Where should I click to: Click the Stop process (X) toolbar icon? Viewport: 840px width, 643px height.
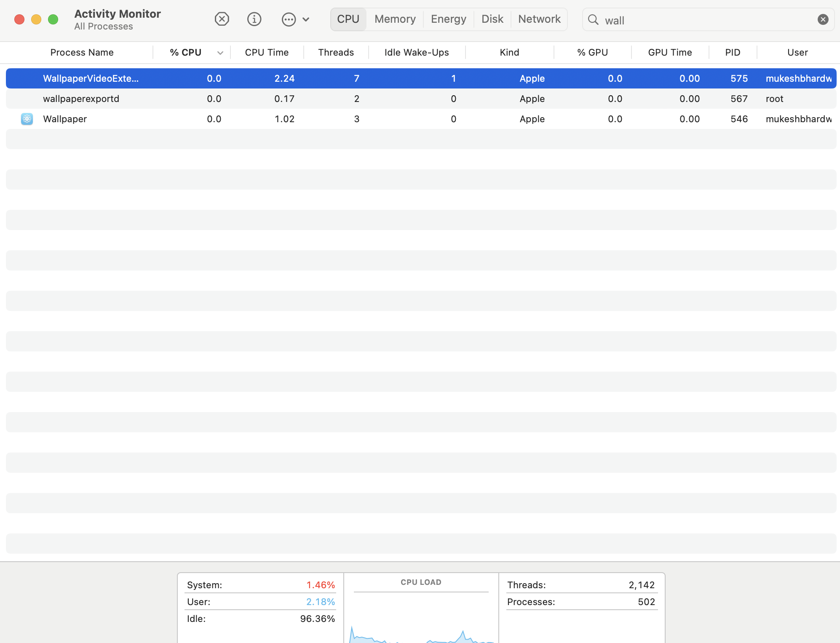point(222,19)
